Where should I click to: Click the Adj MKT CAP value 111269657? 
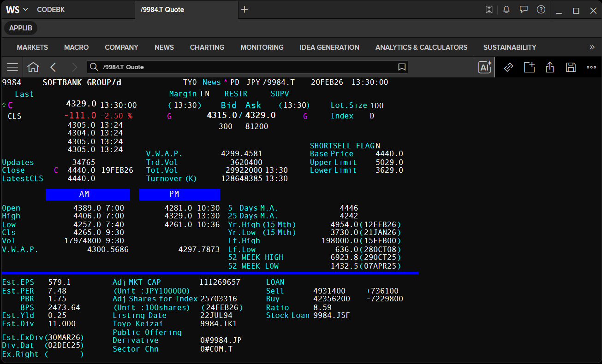click(x=220, y=282)
